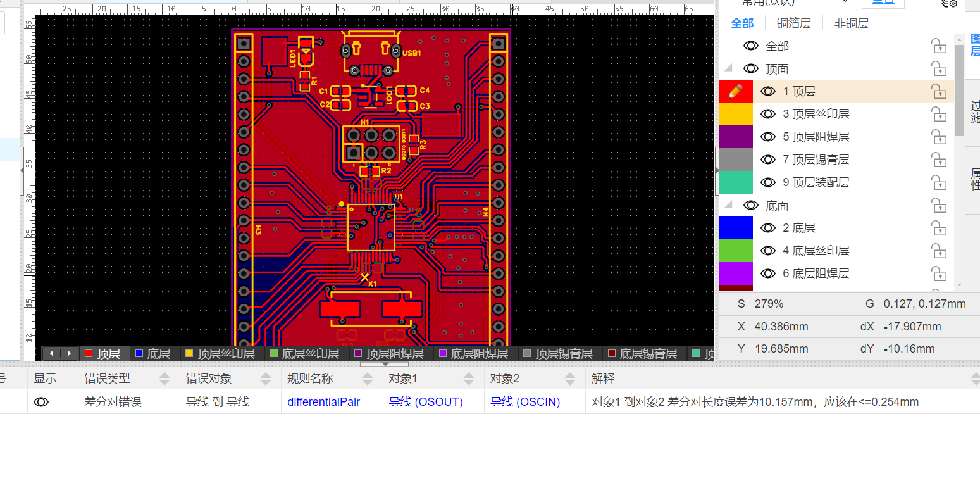Click 导线 (OSCIN) object link
This screenshot has width=980, height=483.
(525, 402)
